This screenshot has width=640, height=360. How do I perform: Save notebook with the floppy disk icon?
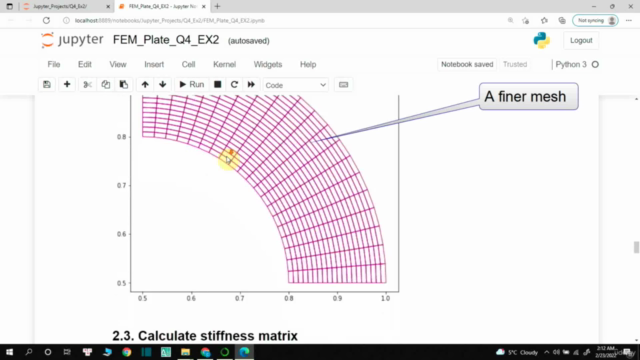[x=47, y=84]
